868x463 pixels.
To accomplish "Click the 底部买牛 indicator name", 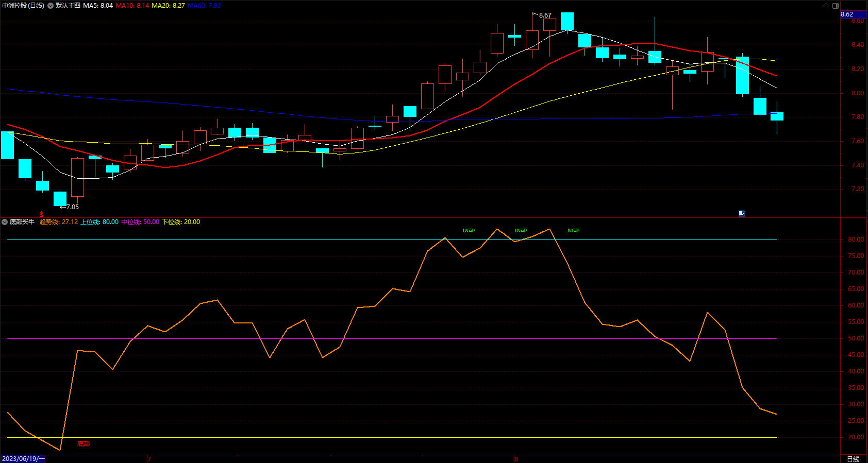I will click(22, 222).
